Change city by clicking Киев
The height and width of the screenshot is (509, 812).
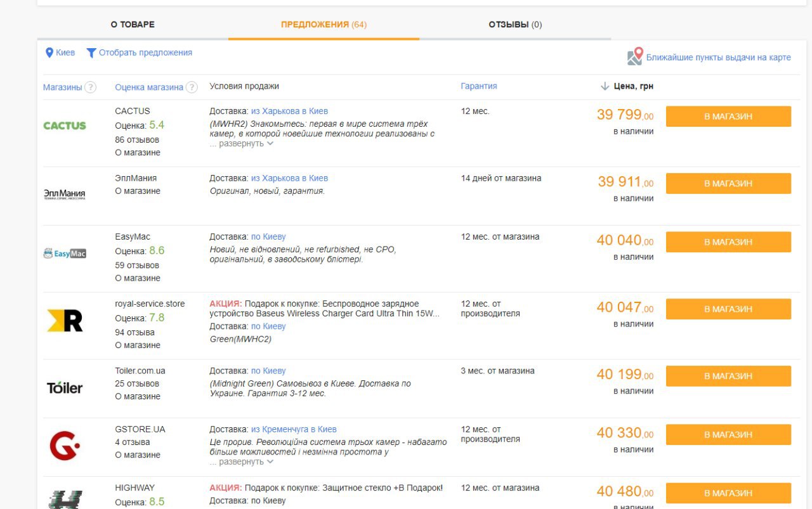65,53
